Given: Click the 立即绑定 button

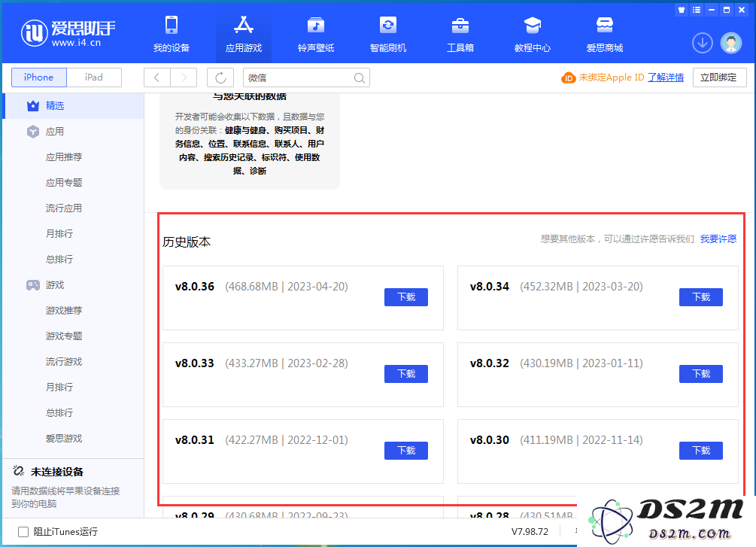Looking at the screenshot, I should point(719,77).
